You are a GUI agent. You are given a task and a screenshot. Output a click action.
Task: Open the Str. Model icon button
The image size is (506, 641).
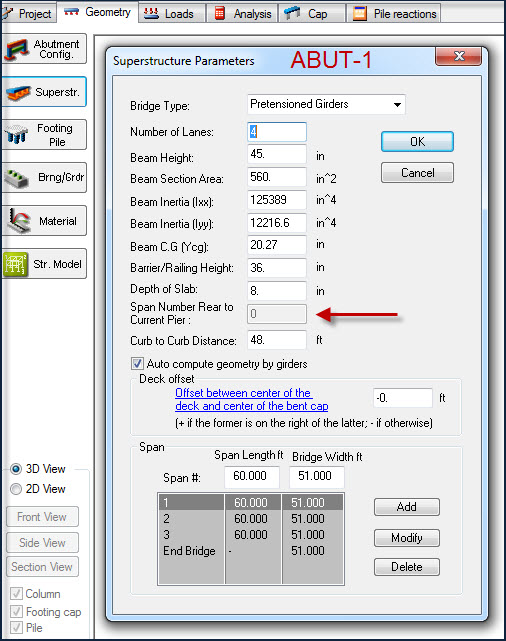pyautogui.click(x=44, y=264)
